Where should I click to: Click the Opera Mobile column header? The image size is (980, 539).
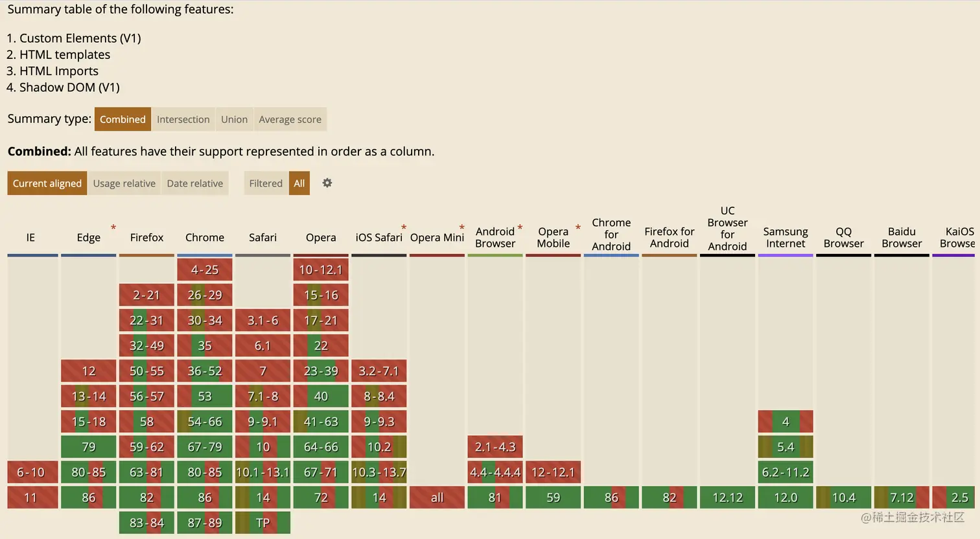tap(554, 237)
